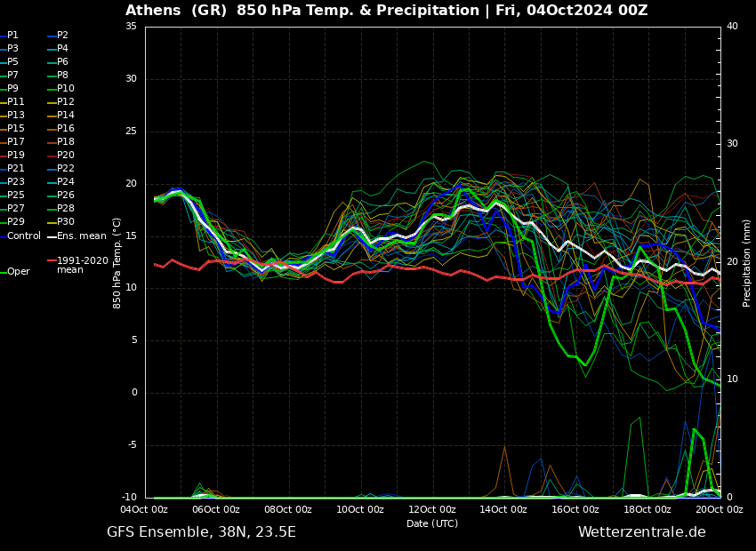Select the P10 legend label
Viewport: 756px width, 551px height.
coord(66,89)
